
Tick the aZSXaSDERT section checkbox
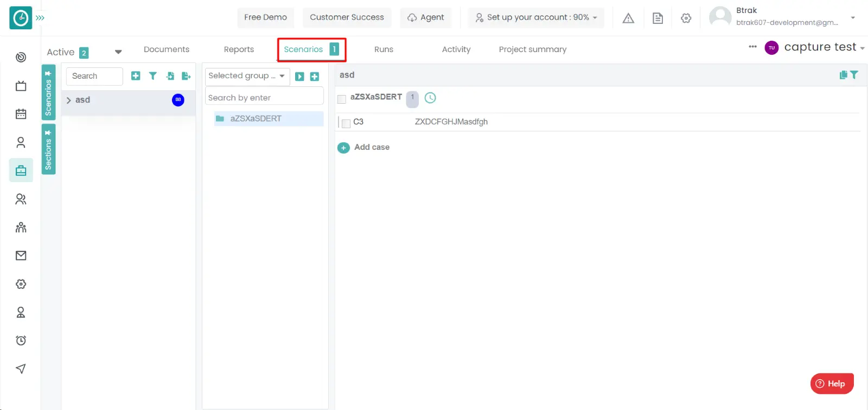click(342, 99)
